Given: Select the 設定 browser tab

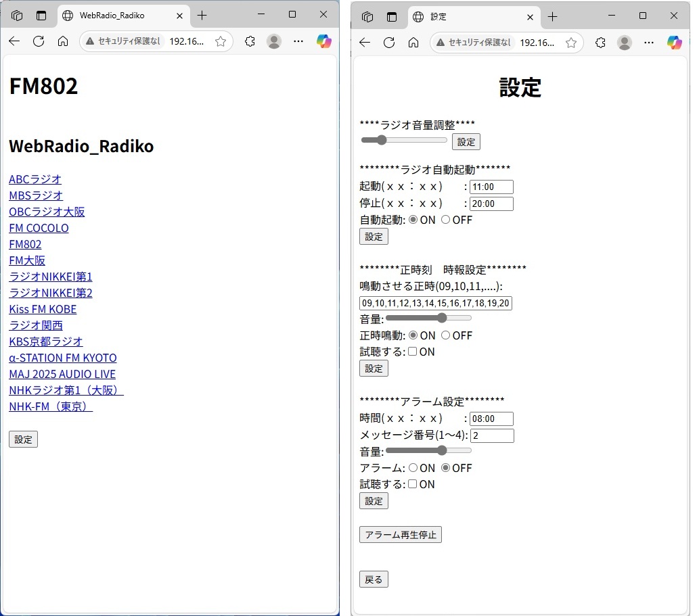Looking at the screenshot, I should pyautogui.click(x=474, y=17).
